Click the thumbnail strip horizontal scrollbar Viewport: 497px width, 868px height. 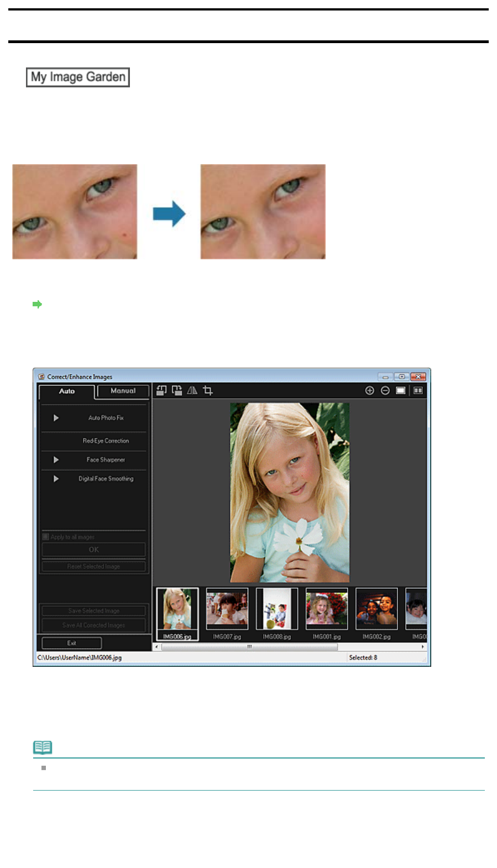[x=249, y=646]
